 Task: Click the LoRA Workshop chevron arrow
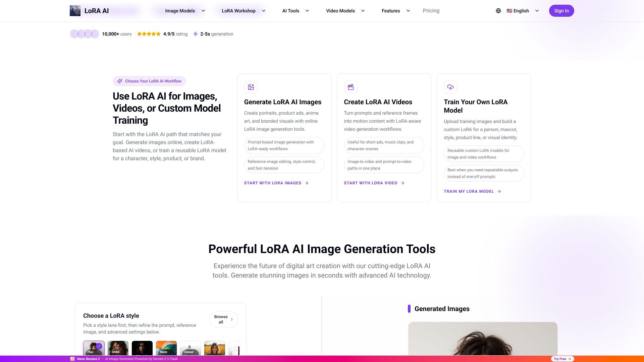click(x=264, y=11)
